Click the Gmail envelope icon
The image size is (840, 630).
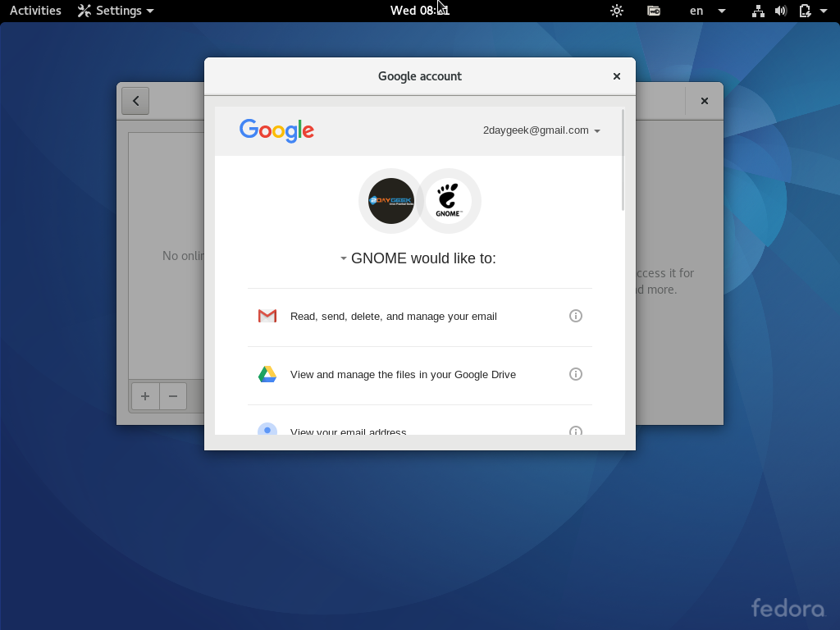point(267,316)
